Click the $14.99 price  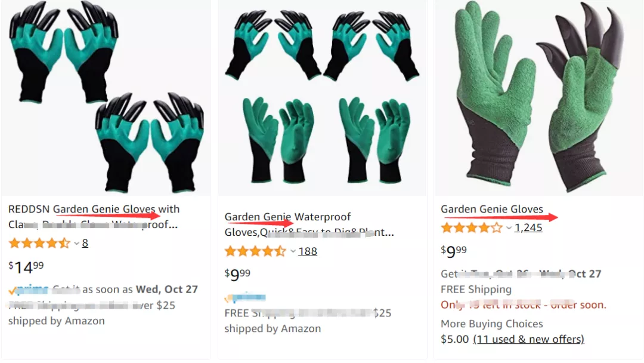(x=26, y=267)
